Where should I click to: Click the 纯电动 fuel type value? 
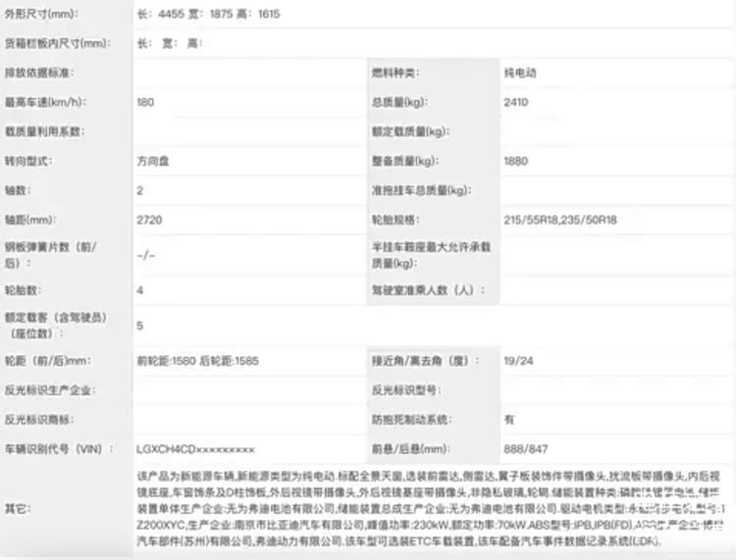[520, 73]
